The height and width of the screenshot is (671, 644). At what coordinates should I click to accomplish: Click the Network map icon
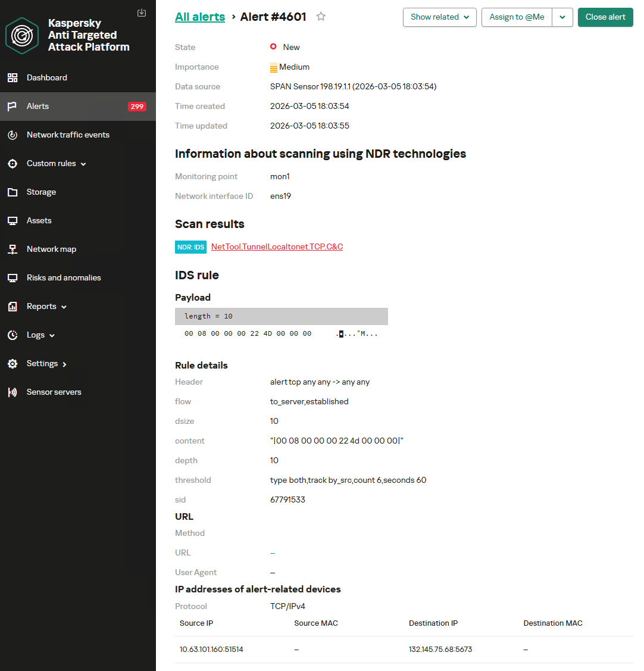(x=12, y=249)
